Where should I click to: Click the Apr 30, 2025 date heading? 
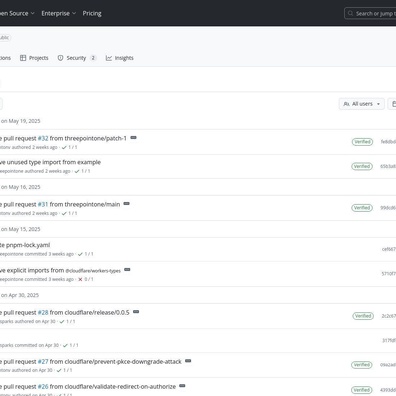20,295
